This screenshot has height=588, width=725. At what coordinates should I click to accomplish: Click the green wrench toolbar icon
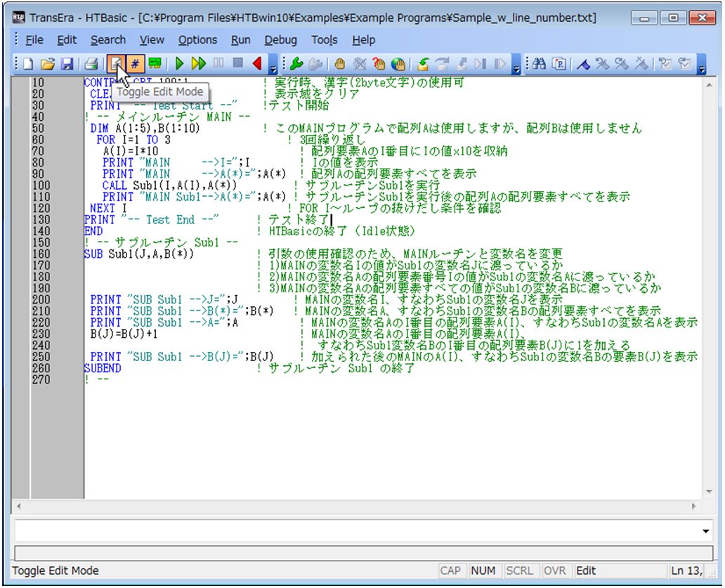click(x=296, y=64)
